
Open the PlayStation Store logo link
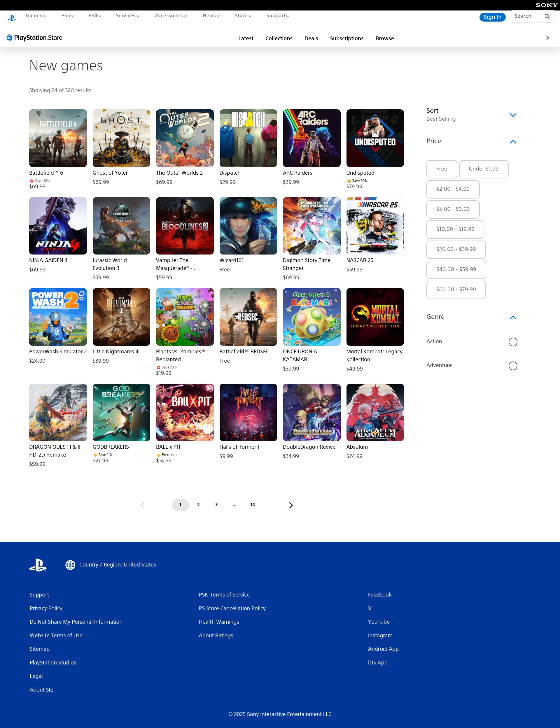coord(34,38)
